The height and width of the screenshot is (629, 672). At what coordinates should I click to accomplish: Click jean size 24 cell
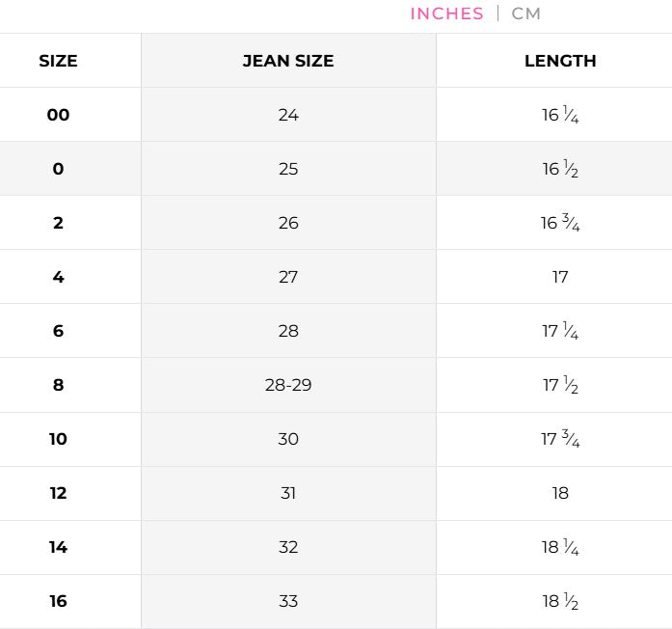point(288,115)
